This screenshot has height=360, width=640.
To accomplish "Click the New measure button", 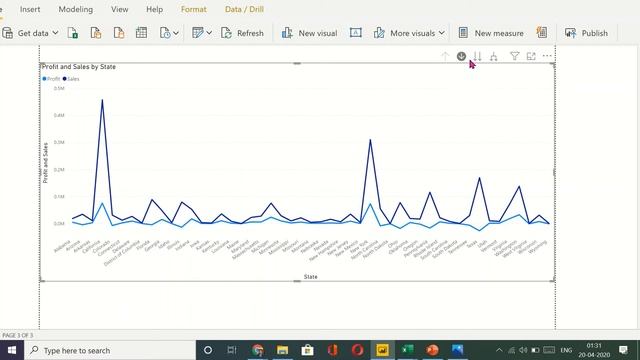I will pyautogui.click(x=491, y=33).
